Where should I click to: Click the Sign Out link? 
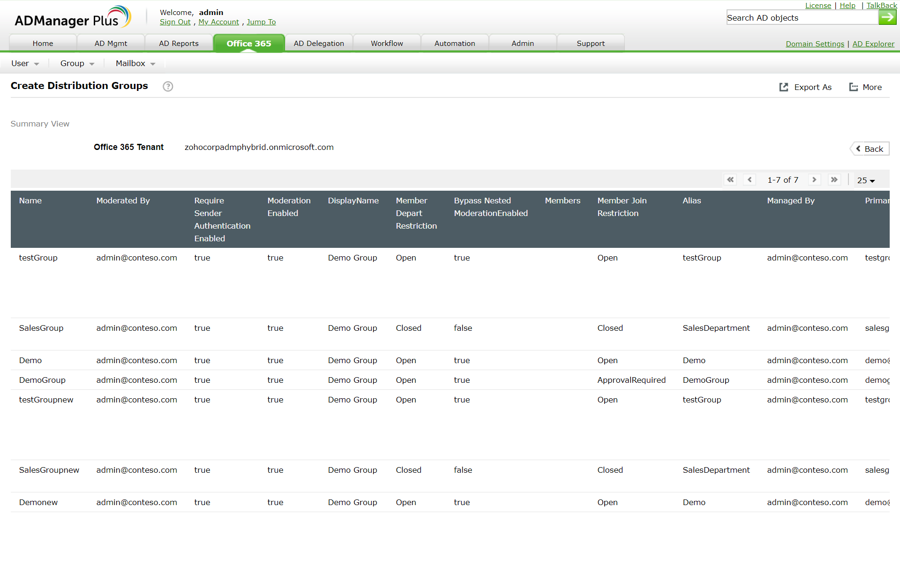pyautogui.click(x=175, y=22)
